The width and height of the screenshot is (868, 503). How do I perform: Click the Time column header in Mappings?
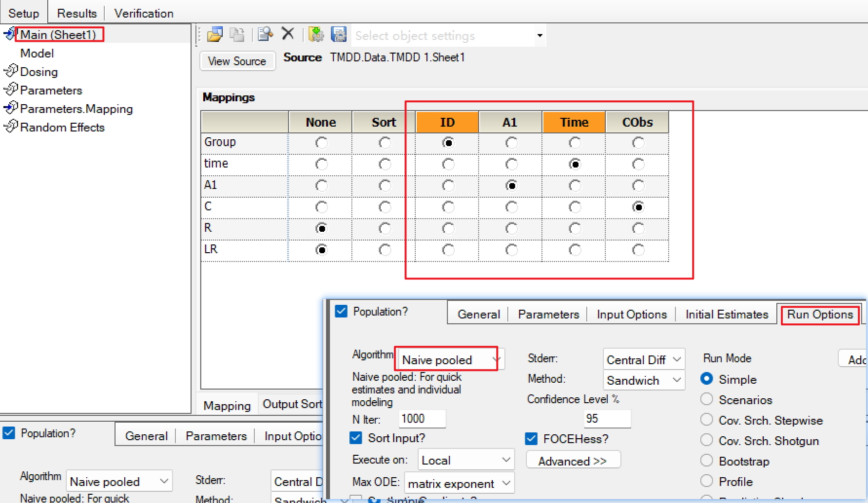(x=574, y=122)
